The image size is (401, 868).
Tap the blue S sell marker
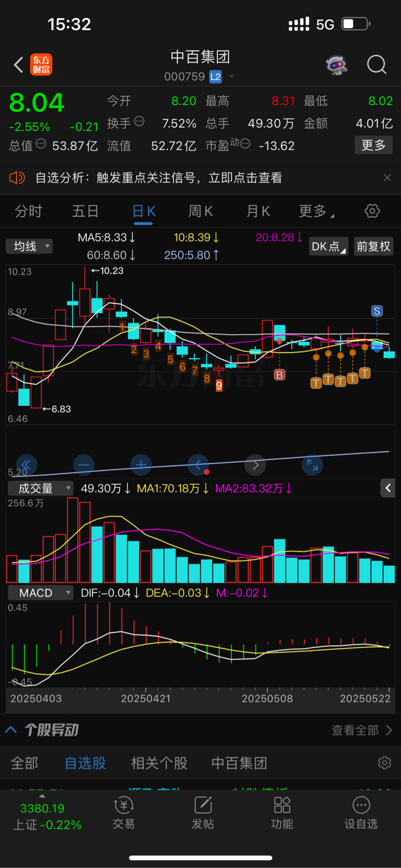tap(376, 311)
